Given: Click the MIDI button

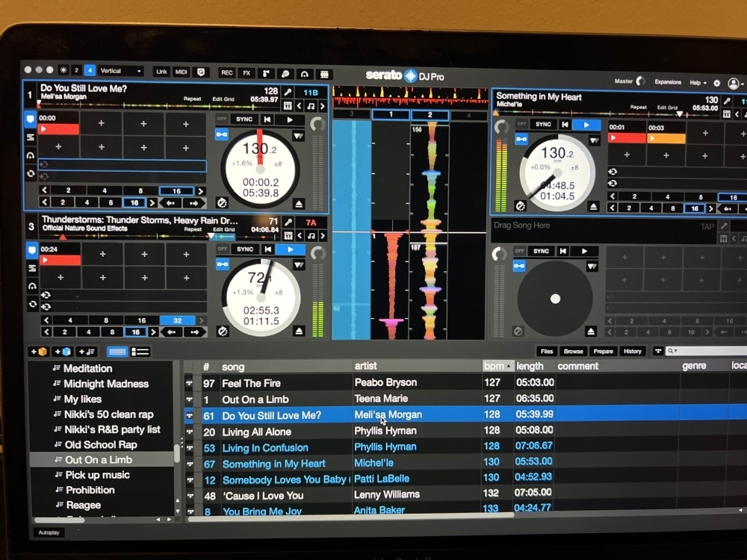Looking at the screenshot, I should [181, 72].
